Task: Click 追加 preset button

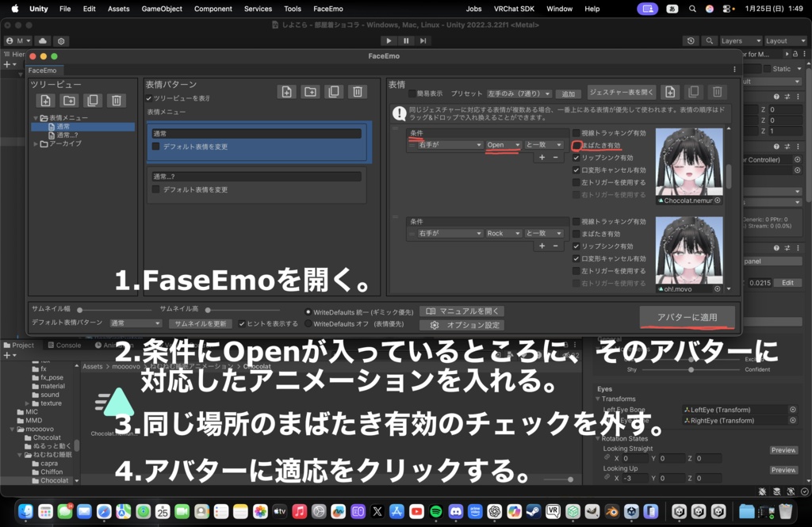Action: pyautogui.click(x=568, y=94)
